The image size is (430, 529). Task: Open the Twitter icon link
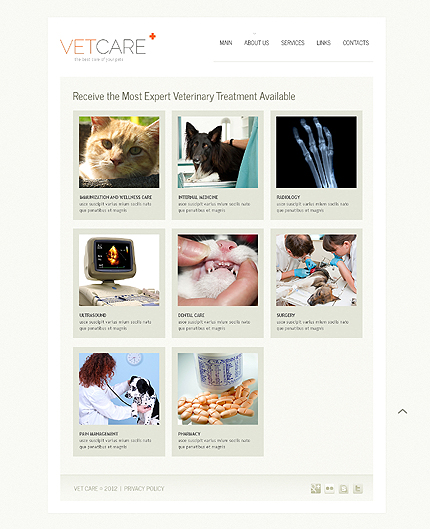pos(358,489)
